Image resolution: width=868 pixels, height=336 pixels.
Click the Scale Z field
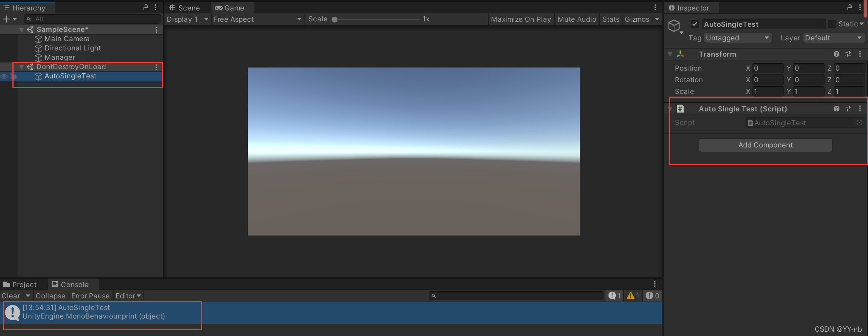[849, 92]
